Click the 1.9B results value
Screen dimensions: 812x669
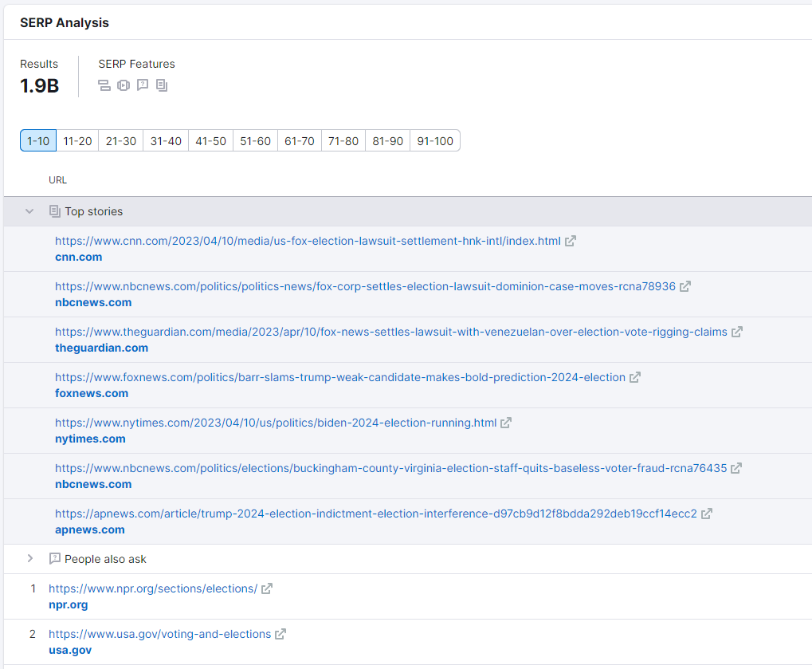pos(39,86)
